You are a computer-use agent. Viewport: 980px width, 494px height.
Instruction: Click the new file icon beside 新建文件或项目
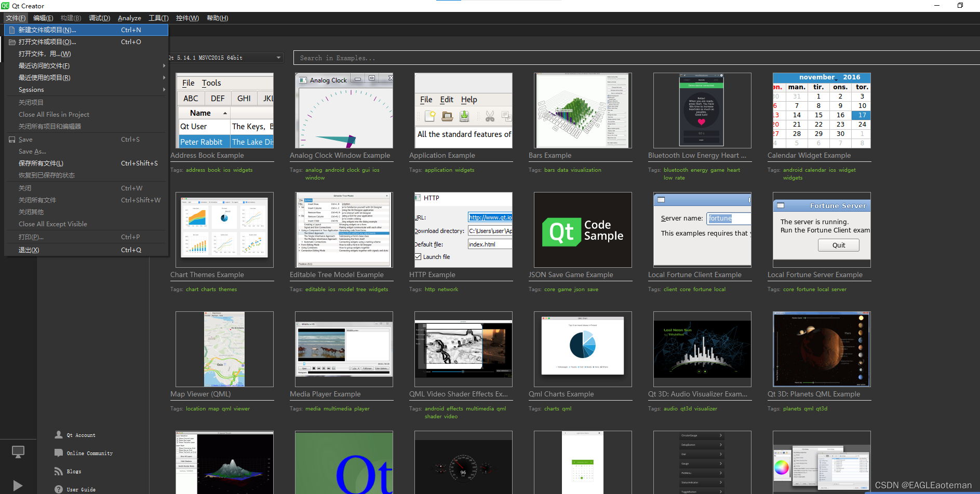point(12,30)
